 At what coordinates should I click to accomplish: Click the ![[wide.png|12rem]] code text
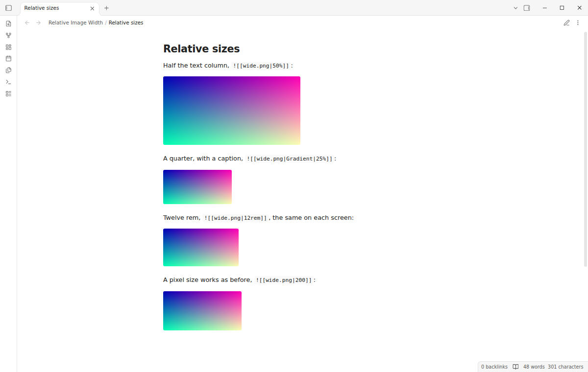click(x=236, y=218)
